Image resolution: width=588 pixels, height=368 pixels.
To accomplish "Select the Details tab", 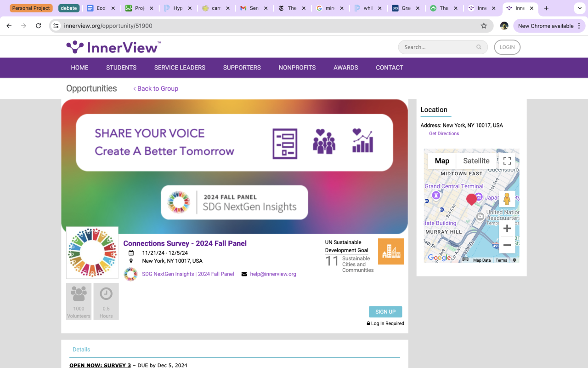I will point(81,350).
